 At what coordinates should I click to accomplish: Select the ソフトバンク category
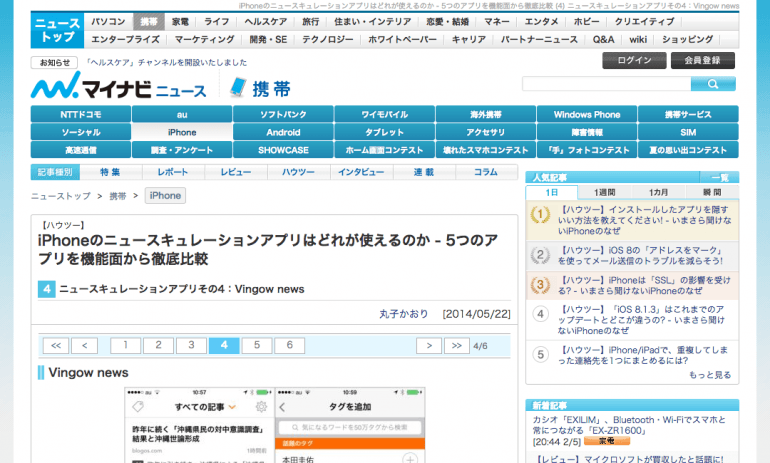283,114
